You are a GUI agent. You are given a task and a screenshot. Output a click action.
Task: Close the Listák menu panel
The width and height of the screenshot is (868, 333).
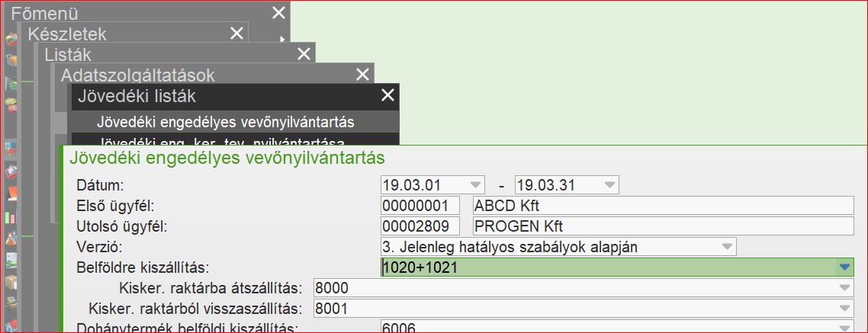click(x=304, y=53)
